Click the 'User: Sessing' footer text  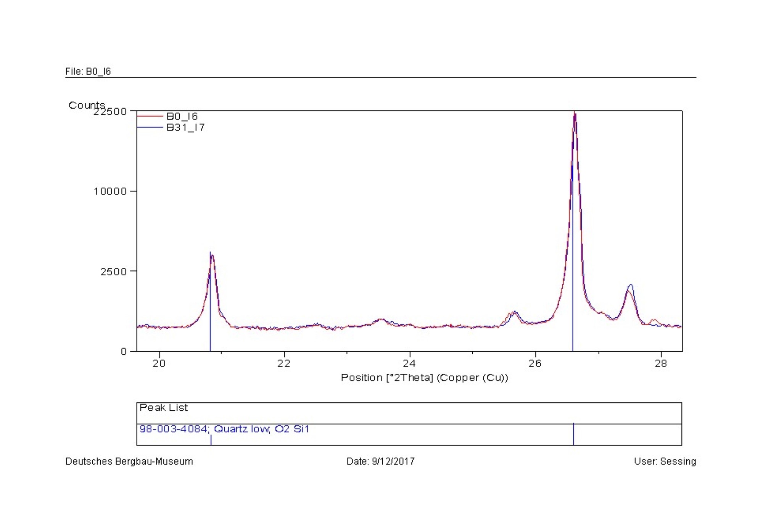click(x=665, y=461)
